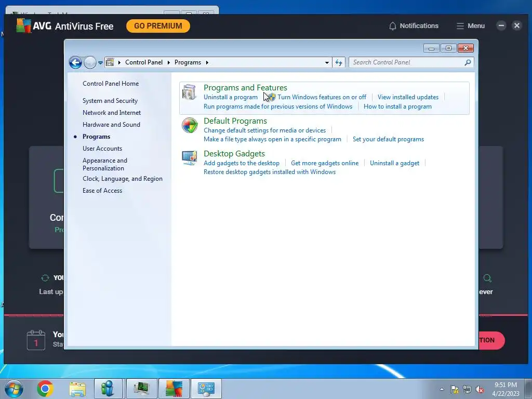Focus the Search Control Panel field
Screen dimensions: 532x399
(x=411, y=62)
